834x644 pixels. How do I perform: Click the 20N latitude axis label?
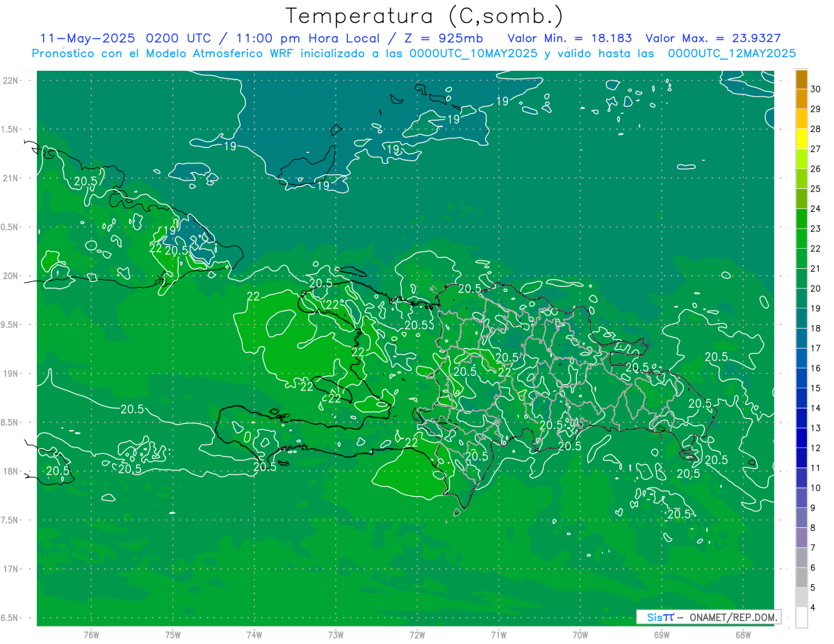(x=11, y=276)
